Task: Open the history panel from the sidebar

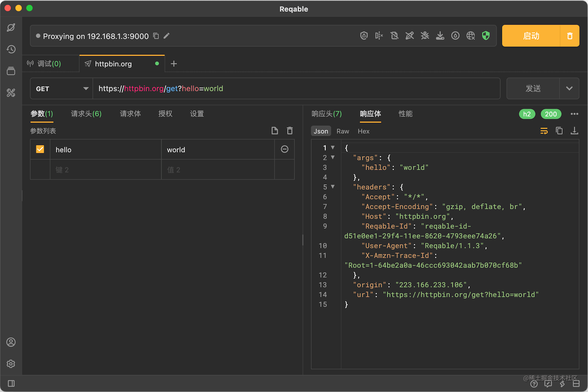Action: coord(11,49)
